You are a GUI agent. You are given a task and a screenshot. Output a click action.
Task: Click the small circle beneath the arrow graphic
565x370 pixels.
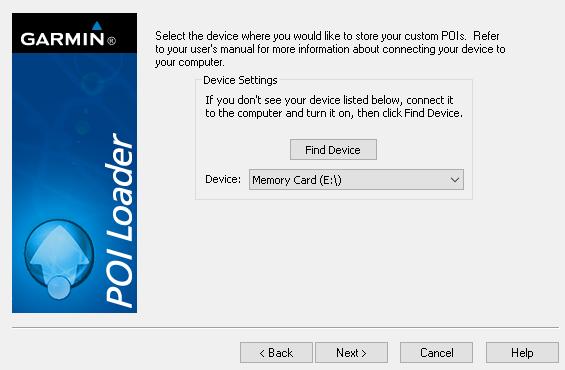(59, 287)
